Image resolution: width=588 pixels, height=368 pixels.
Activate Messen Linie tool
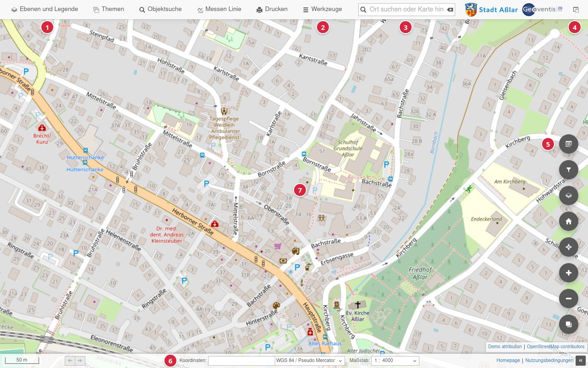point(219,9)
